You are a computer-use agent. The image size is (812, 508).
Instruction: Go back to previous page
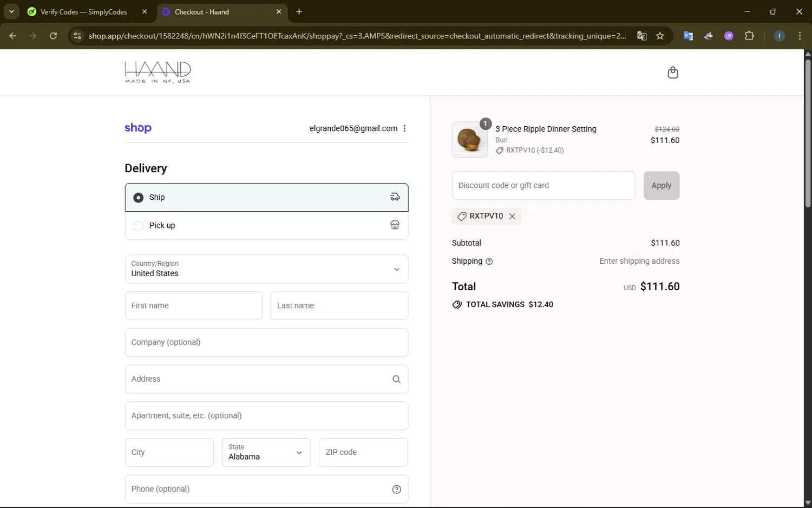point(13,36)
